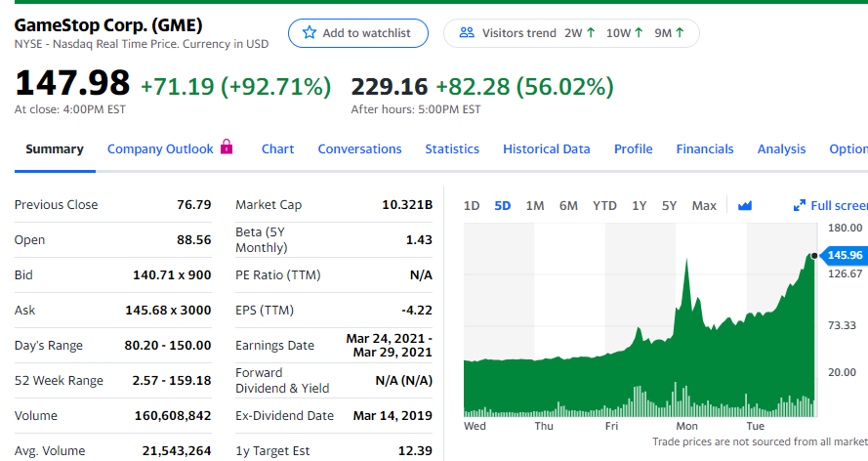Set chart range to 1D
Viewport: 868px width, 461px height.
471,206
